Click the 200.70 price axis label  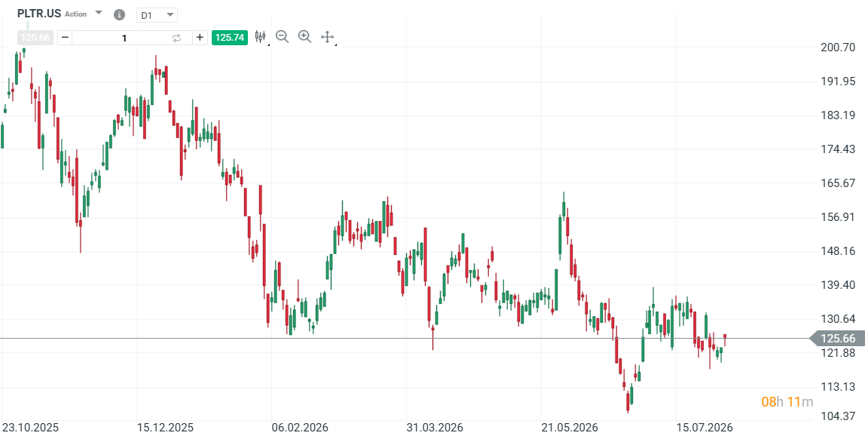[838, 48]
